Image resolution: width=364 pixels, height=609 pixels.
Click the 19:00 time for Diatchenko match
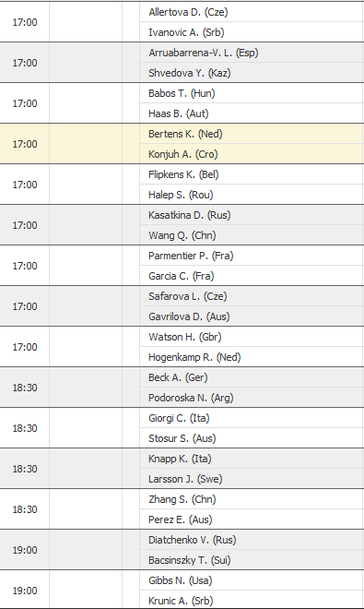pyautogui.click(x=25, y=550)
